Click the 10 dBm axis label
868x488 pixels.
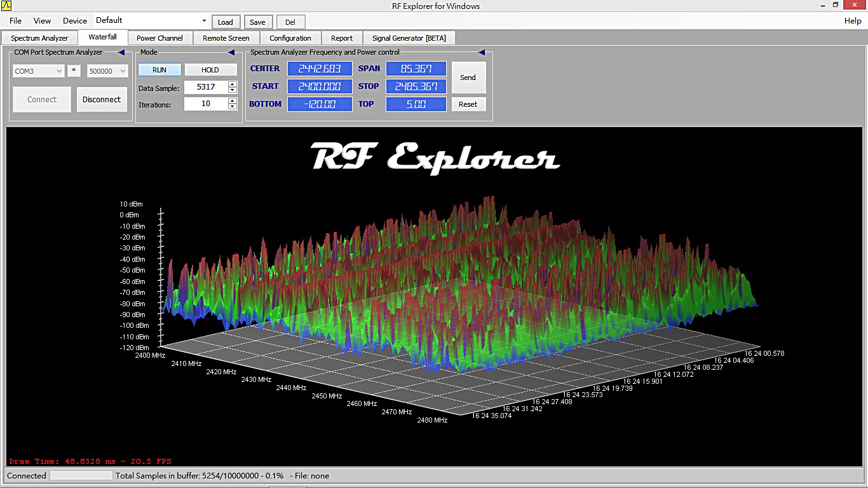pos(131,204)
